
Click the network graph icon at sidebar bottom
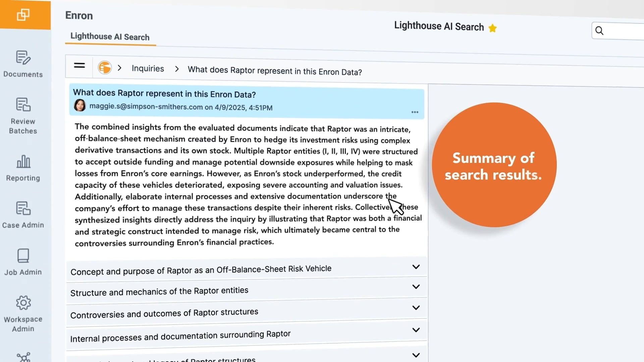[23, 357]
